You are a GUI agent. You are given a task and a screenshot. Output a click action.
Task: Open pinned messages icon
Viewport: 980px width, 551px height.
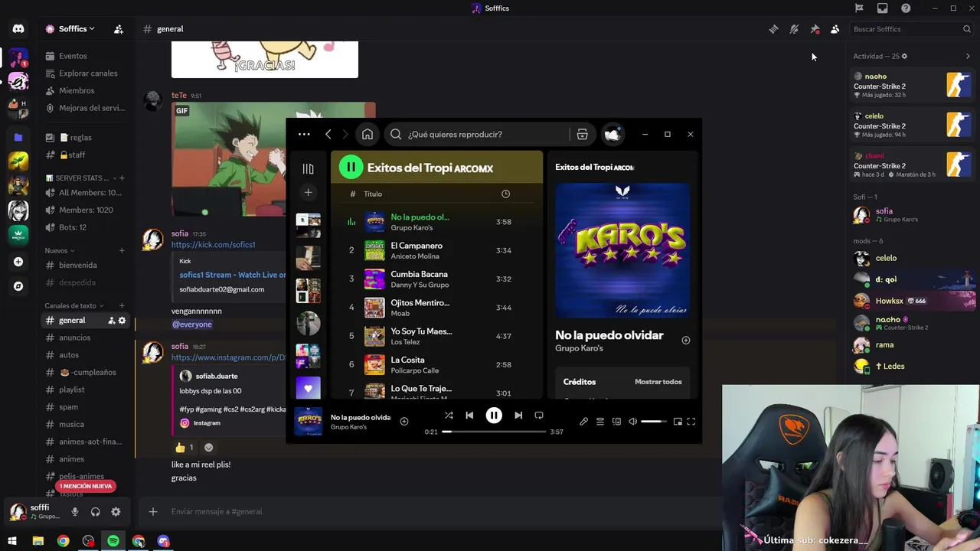(x=815, y=29)
